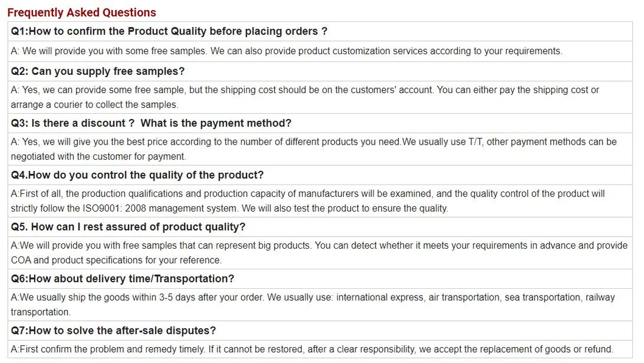Click the answer about product customization services

click(286, 51)
